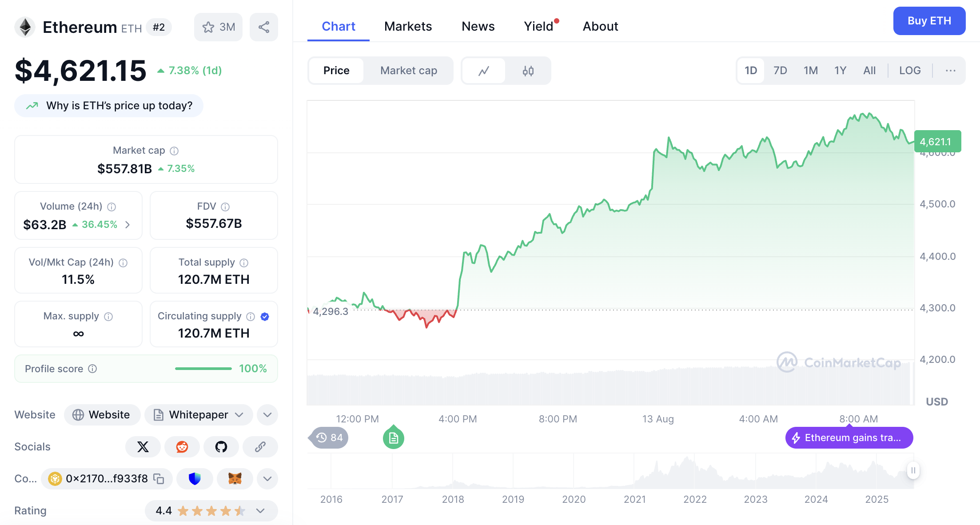Open Volume (24h) details arrow
This screenshot has height=525, width=980.
pos(127,225)
